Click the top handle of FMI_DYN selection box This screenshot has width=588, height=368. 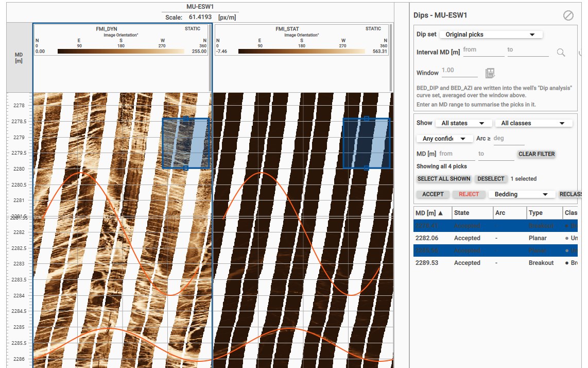click(186, 119)
